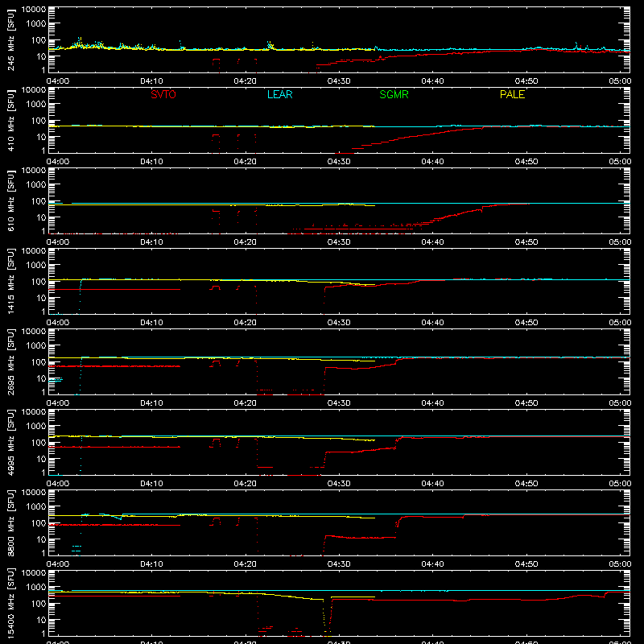This screenshot has width=644, height=644.
Task: Click the green SGMR station legend label
Action: (394, 94)
